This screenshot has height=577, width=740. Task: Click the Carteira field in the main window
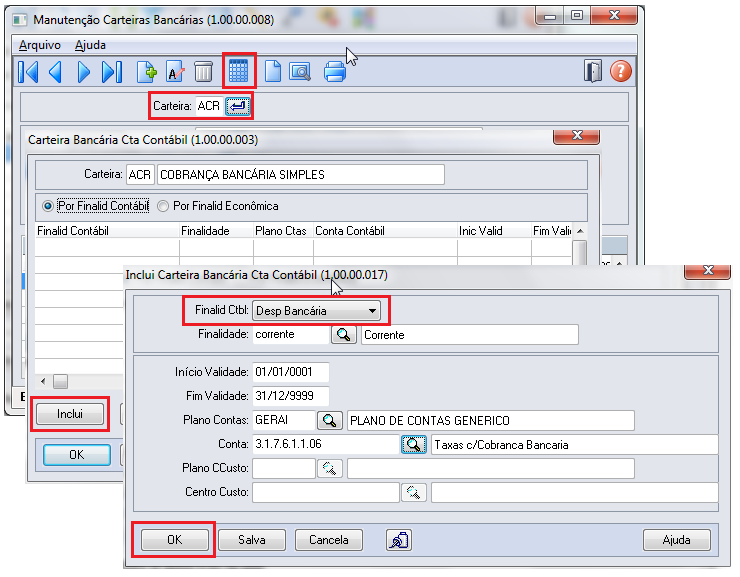(208, 106)
